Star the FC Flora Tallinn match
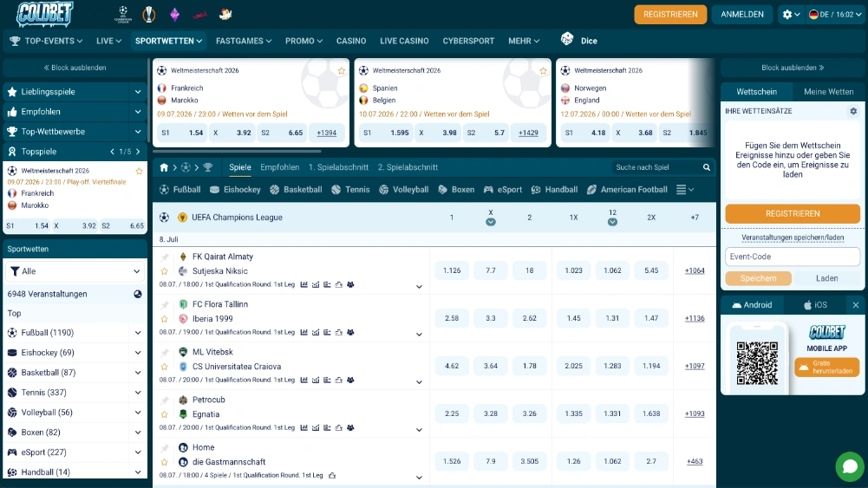Image resolution: width=868 pixels, height=488 pixels. pyautogui.click(x=165, y=319)
